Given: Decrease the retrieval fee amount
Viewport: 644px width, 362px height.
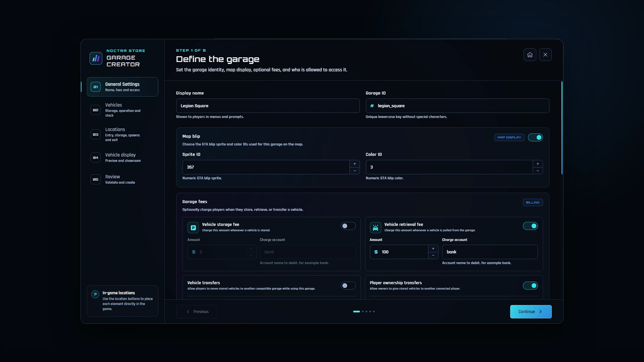Looking at the screenshot, I should 433,255.
